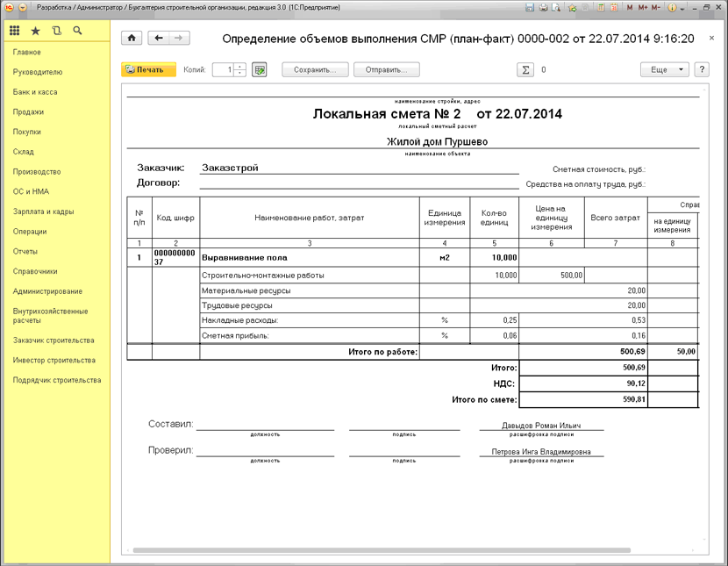Select the НДС value 90,12

[x=583, y=383]
